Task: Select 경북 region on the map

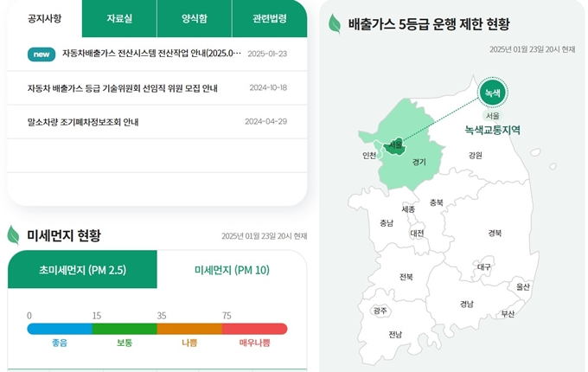Action: (x=495, y=234)
